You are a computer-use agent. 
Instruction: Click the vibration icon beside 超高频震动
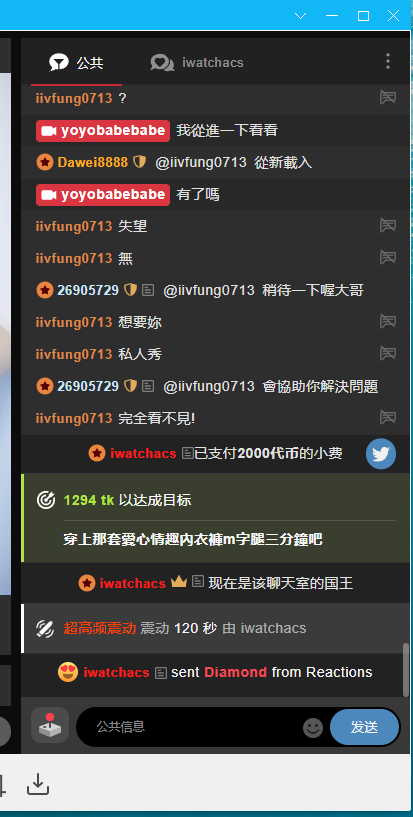click(x=45, y=628)
